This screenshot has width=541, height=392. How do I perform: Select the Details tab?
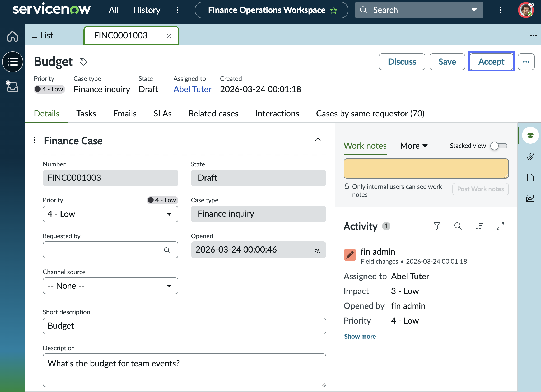pos(46,114)
